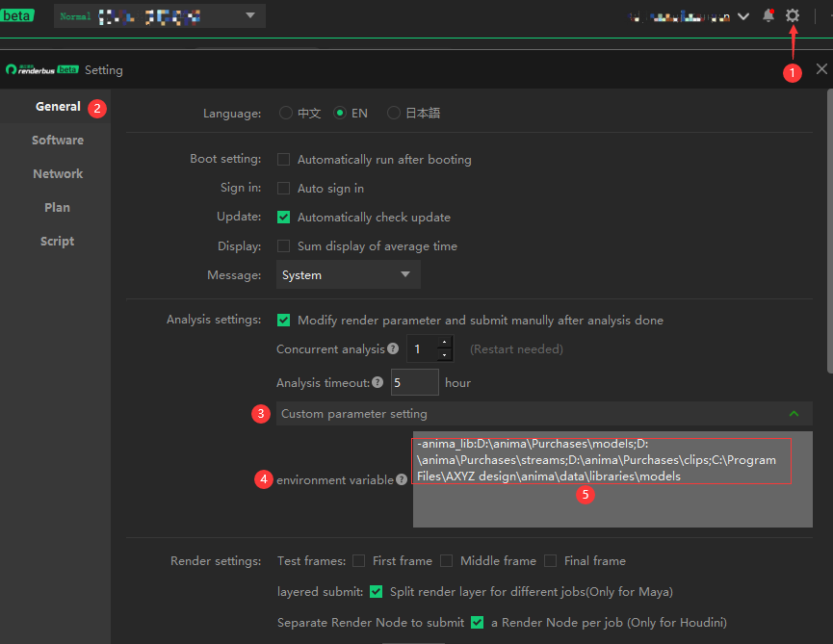Open the Settings gear icon
Screen dimensions: 833x644
[x=792, y=15]
